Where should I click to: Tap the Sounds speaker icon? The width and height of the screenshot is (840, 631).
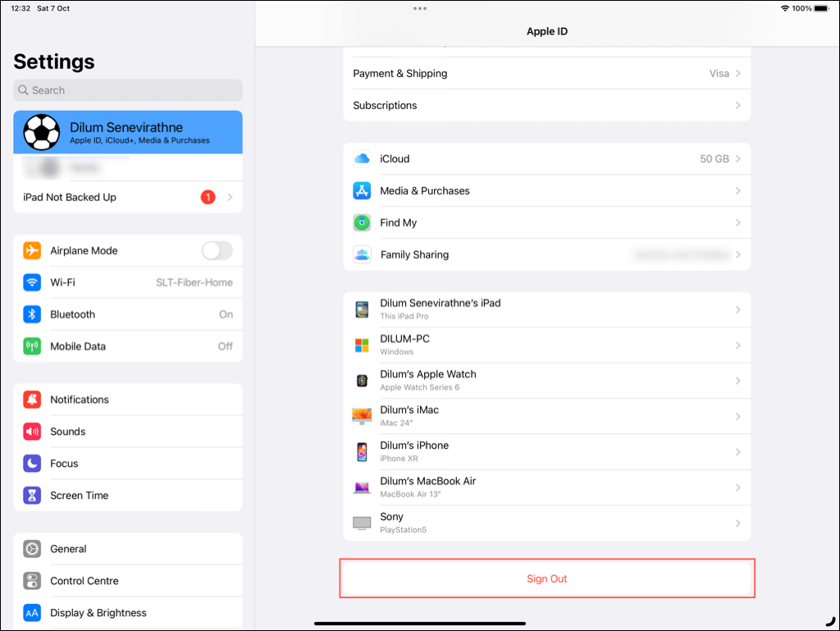coord(32,432)
